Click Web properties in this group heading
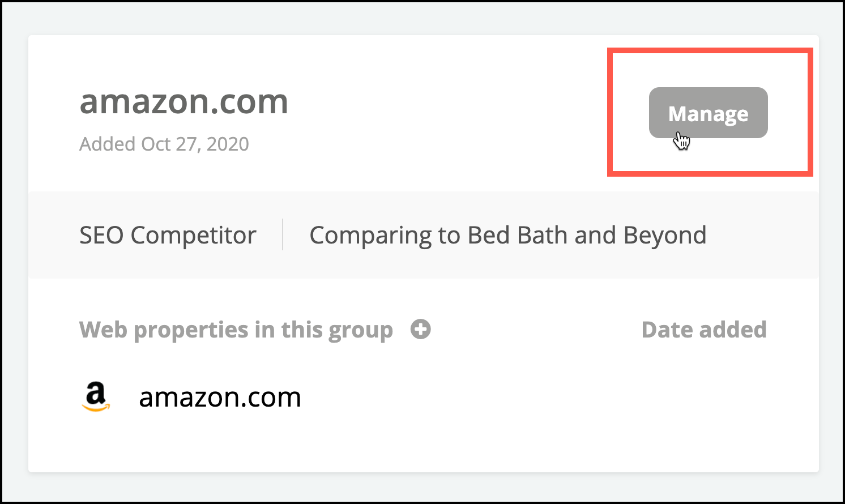Screen dimensions: 845x504 (x=236, y=330)
